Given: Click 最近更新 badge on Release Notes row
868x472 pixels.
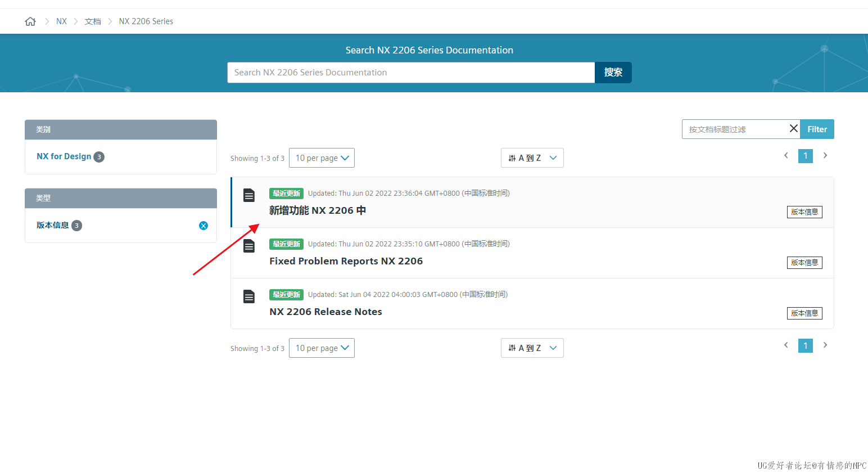Looking at the screenshot, I should tap(286, 294).
